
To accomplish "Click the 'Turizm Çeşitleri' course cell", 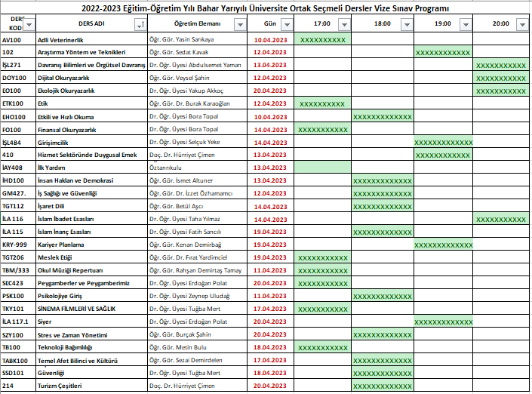I will [91, 386].
